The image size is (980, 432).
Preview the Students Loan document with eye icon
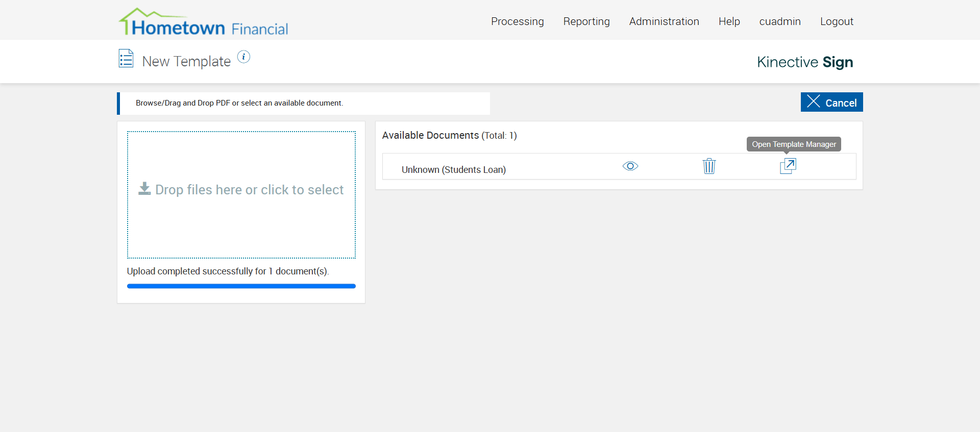tap(630, 166)
